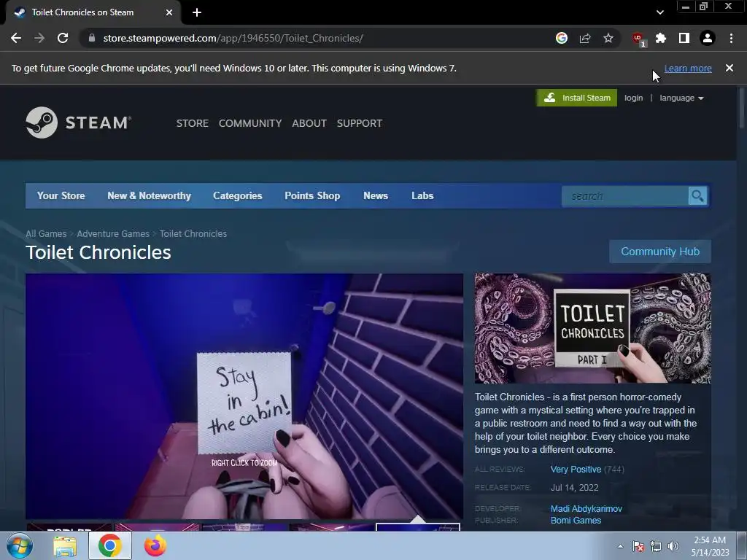Show hidden tray icons arrow

tap(620, 546)
